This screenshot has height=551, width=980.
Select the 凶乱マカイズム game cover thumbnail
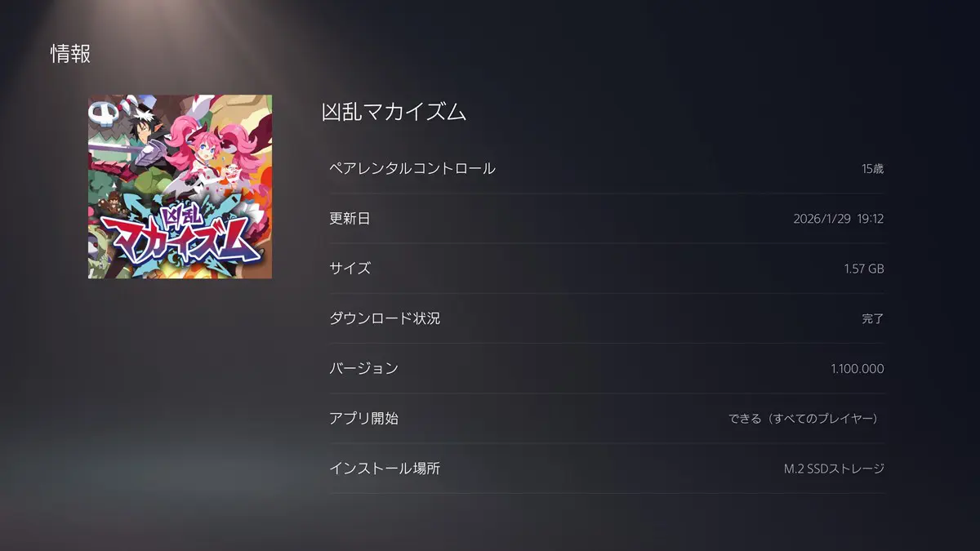(x=180, y=187)
